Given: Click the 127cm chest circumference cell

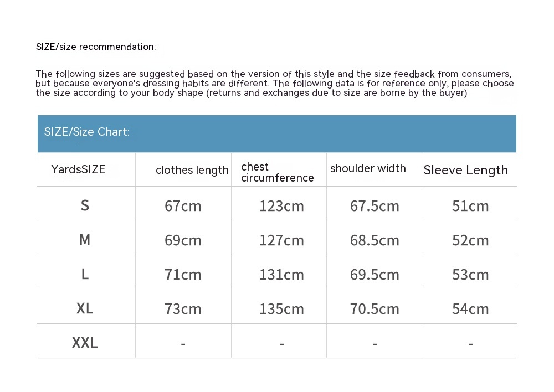Looking at the screenshot, I should [x=281, y=240].
